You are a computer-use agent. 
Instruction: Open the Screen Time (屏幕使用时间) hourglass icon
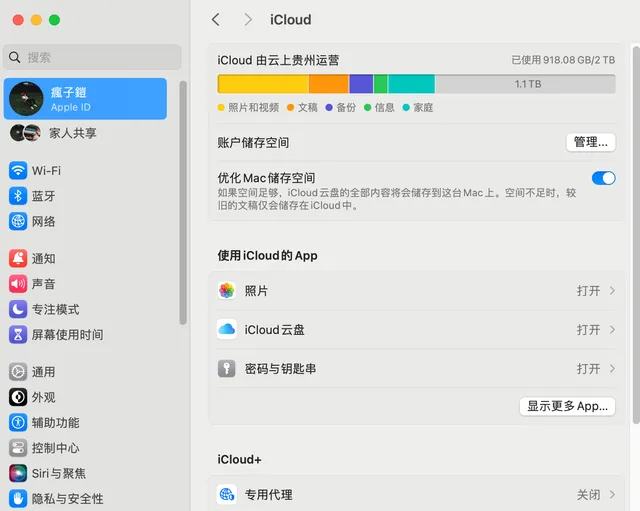pyautogui.click(x=18, y=335)
